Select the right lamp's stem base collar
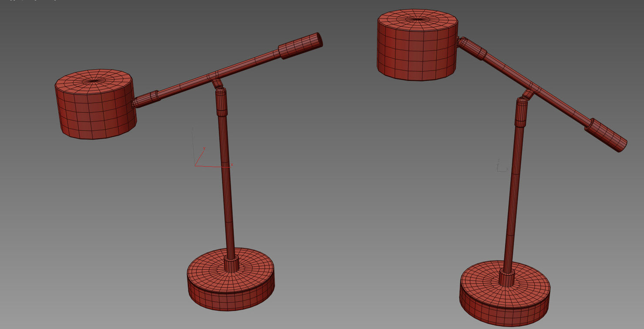 pos(506,278)
